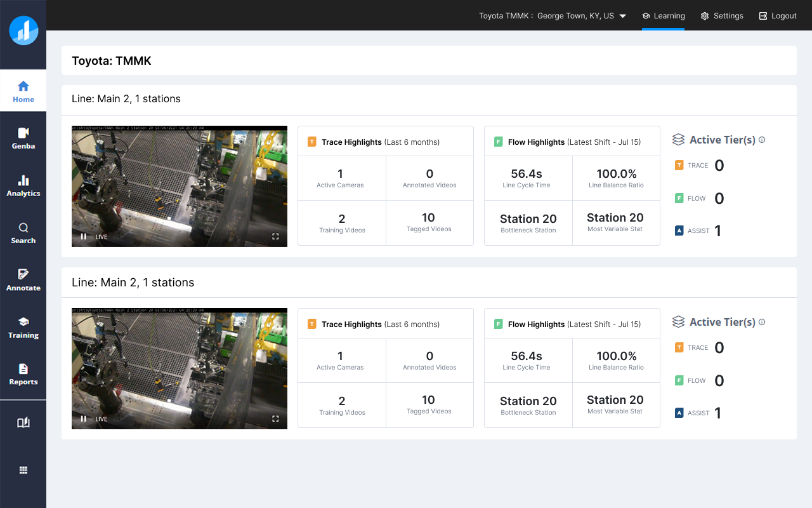The image size is (812, 508).
Task: Open the Annotate section
Action: 23,280
